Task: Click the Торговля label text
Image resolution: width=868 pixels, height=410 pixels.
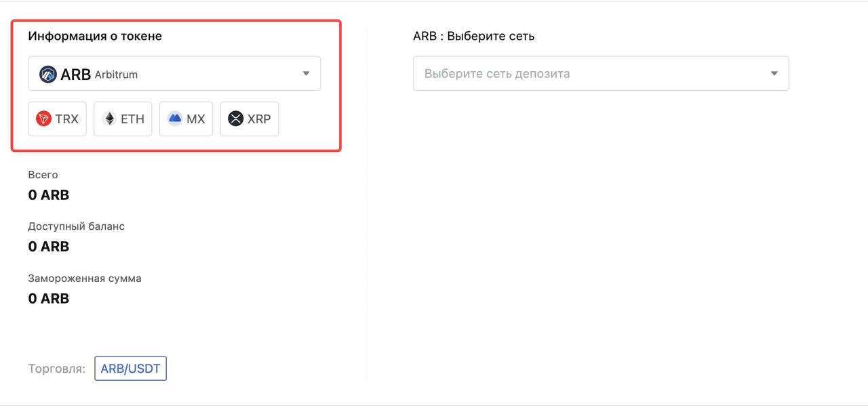Action: pyautogui.click(x=57, y=369)
